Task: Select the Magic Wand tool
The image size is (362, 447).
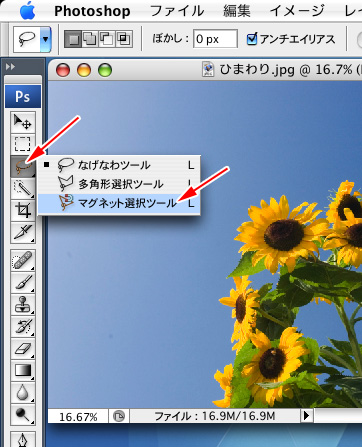Action: click(x=23, y=188)
